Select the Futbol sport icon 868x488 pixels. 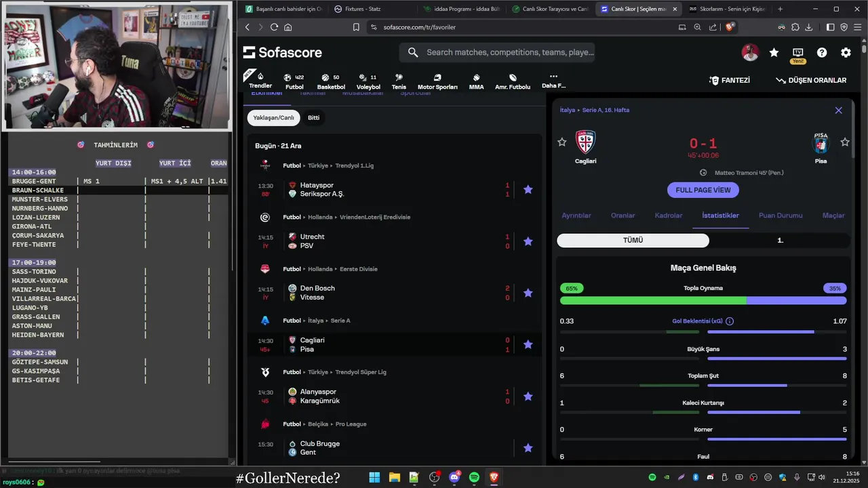click(x=294, y=81)
